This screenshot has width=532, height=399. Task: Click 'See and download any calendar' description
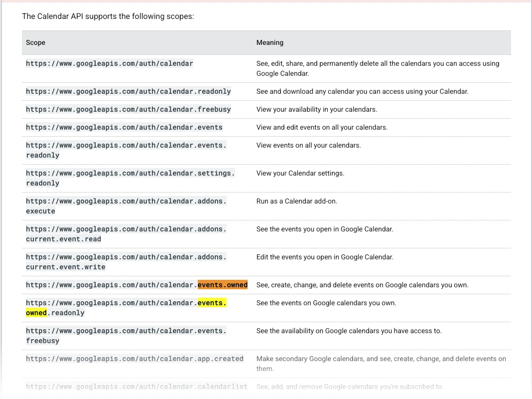(x=362, y=92)
